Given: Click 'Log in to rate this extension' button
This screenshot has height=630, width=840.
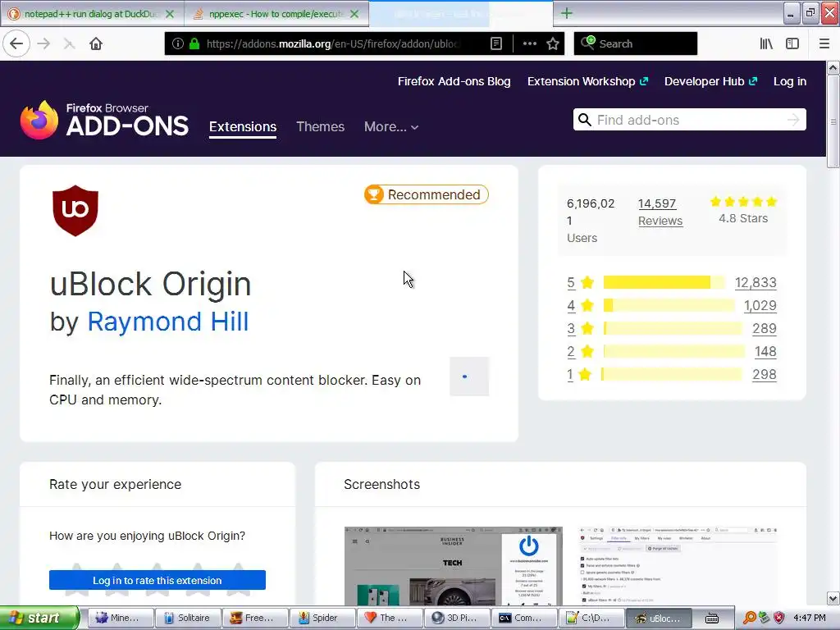Looking at the screenshot, I should pyautogui.click(x=157, y=580).
